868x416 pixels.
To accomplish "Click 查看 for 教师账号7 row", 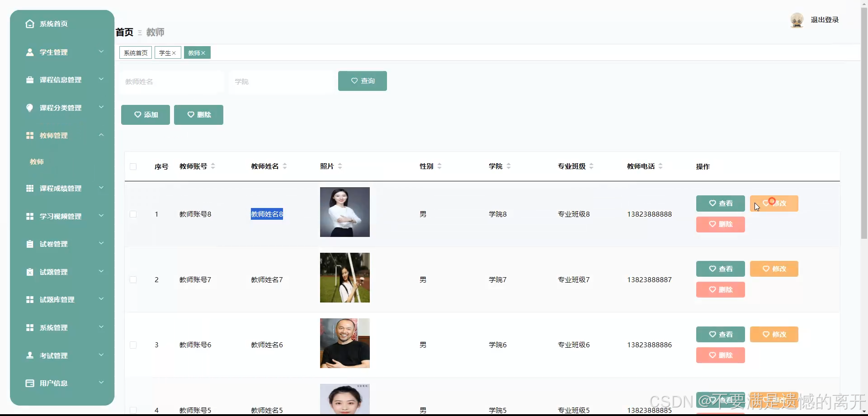I will pos(721,269).
